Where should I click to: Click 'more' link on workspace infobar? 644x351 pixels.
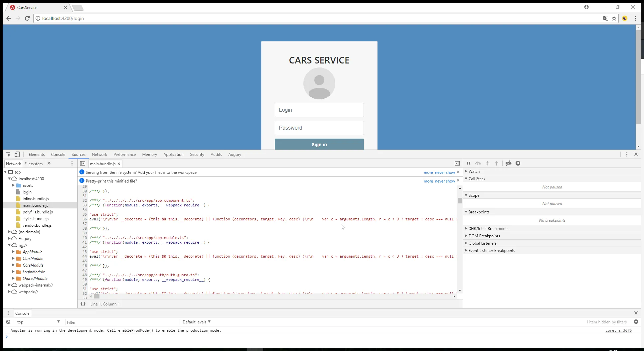point(428,173)
